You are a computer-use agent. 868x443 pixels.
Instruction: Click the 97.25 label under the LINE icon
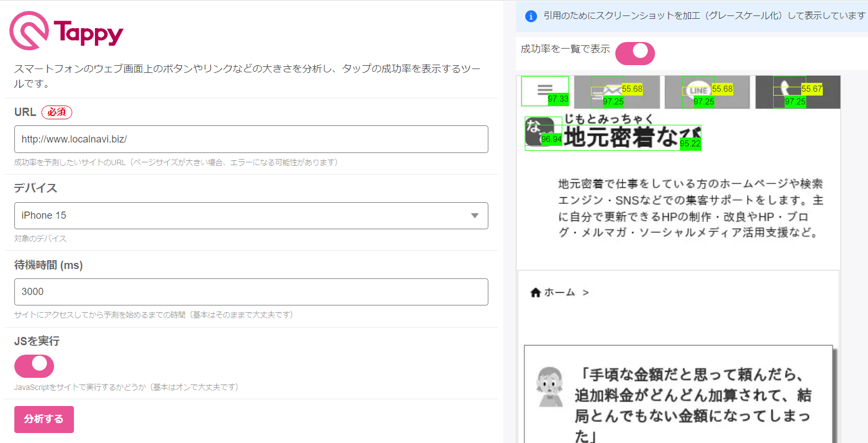click(704, 102)
